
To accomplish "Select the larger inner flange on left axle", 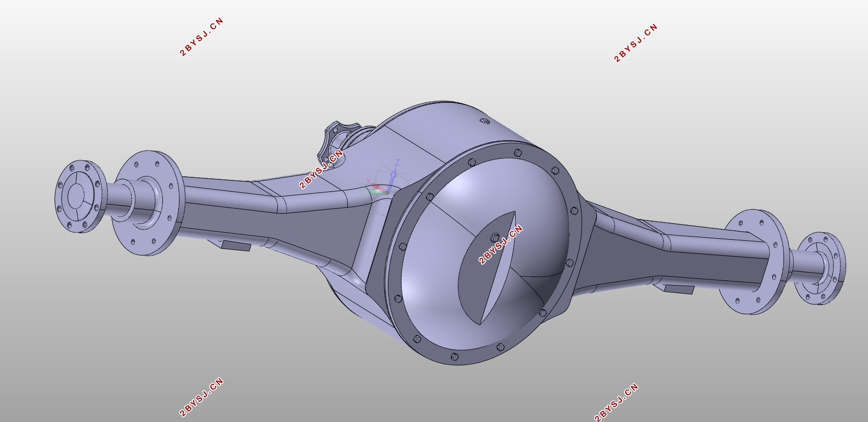I will (x=147, y=202).
